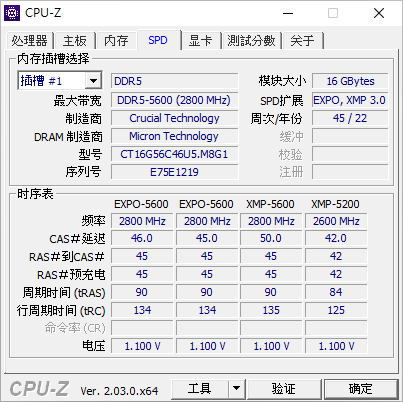Click the 2600 MHz frequency cell

(336, 221)
